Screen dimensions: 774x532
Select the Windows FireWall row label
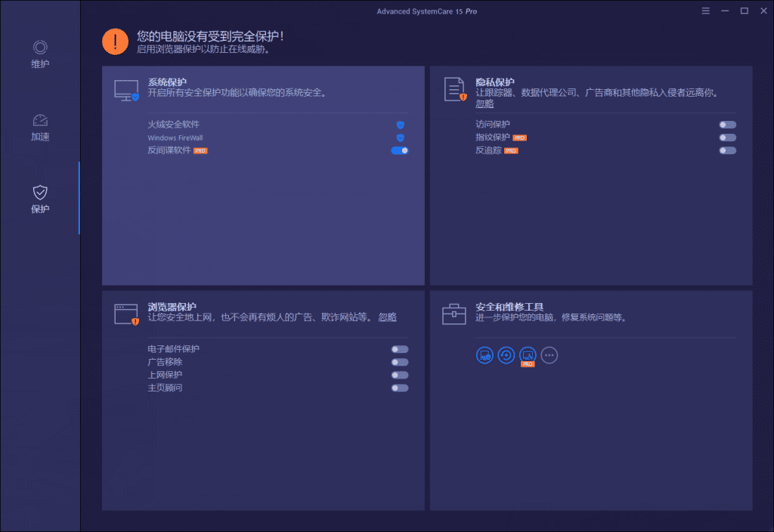tap(175, 138)
